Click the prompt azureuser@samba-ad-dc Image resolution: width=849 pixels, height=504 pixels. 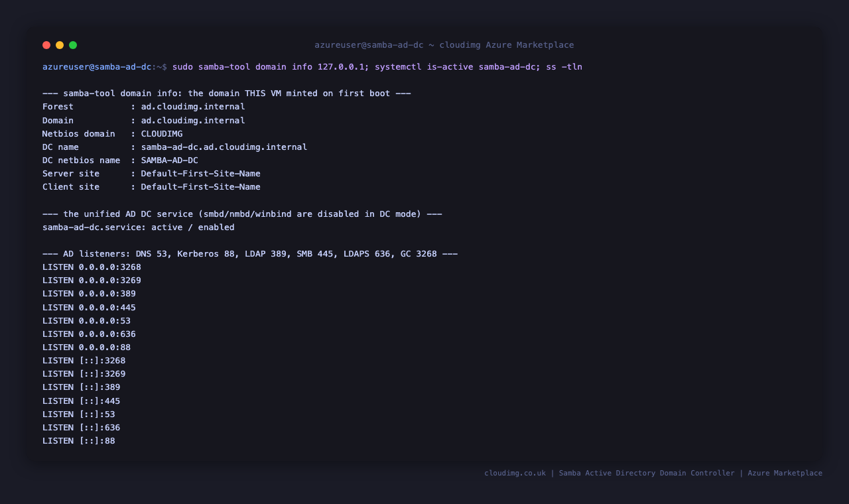pos(97,67)
